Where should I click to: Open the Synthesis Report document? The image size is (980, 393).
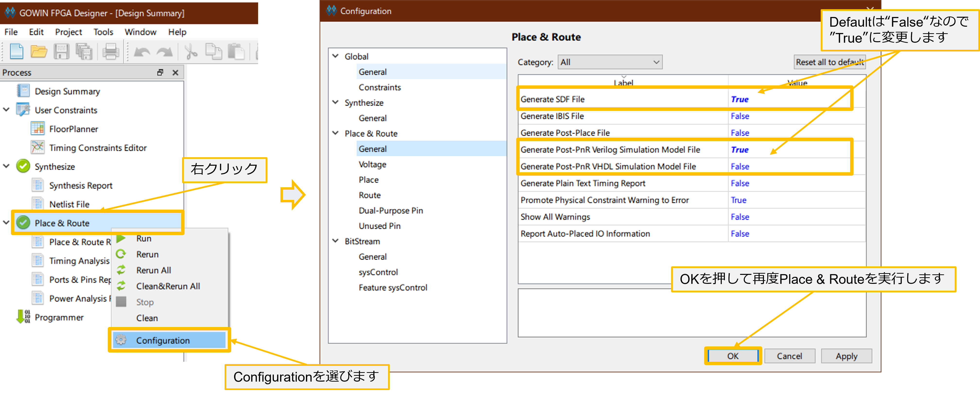81,185
